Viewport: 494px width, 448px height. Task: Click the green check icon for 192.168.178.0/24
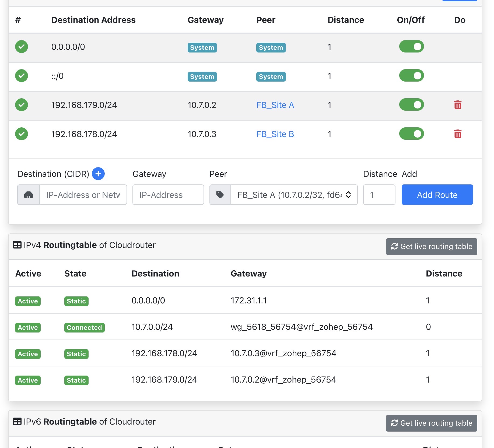pos(22,134)
